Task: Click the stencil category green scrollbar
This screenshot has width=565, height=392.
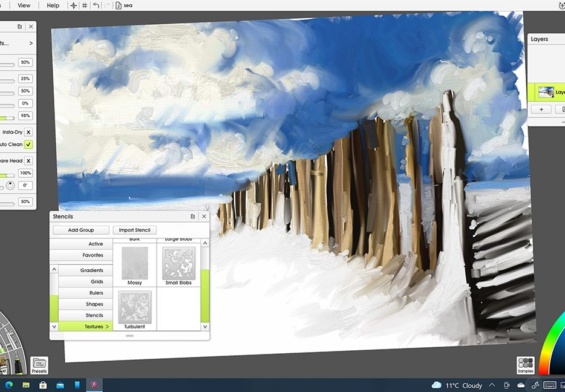Action: pos(54,308)
